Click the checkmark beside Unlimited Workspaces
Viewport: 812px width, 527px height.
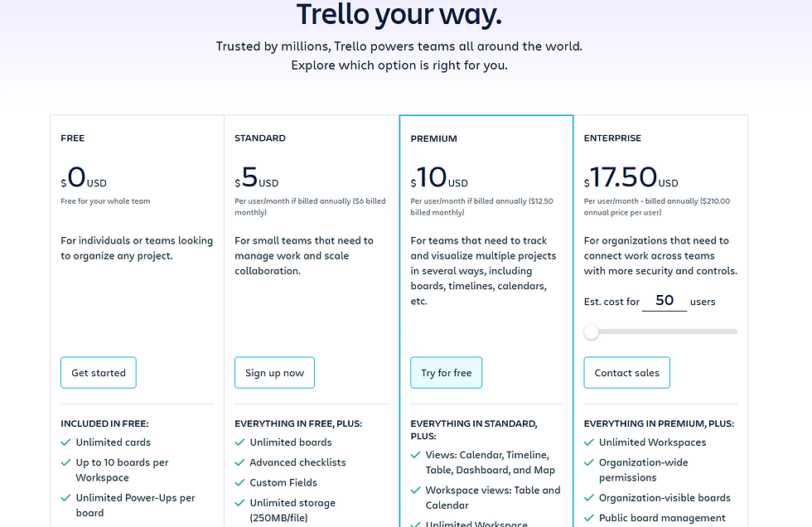point(589,442)
